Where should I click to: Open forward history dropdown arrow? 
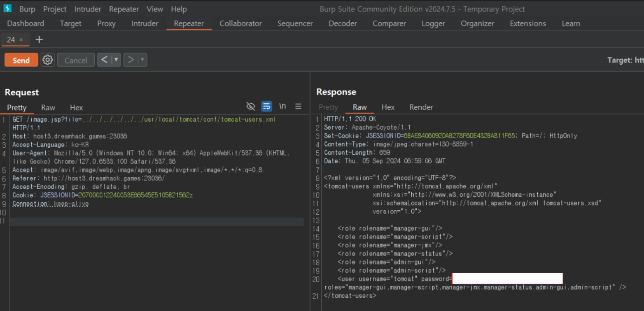coord(142,60)
